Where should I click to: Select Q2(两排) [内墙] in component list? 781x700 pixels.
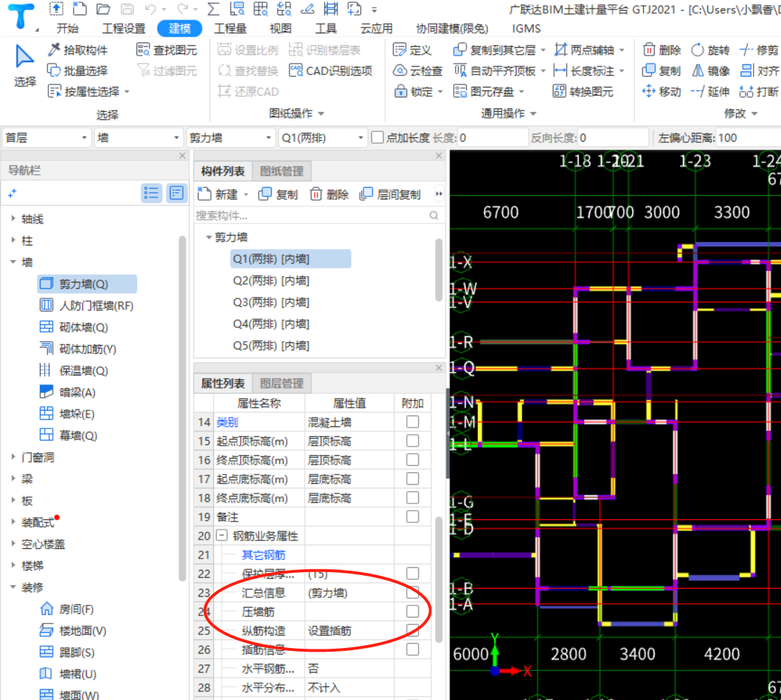click(x=271, y=280)
